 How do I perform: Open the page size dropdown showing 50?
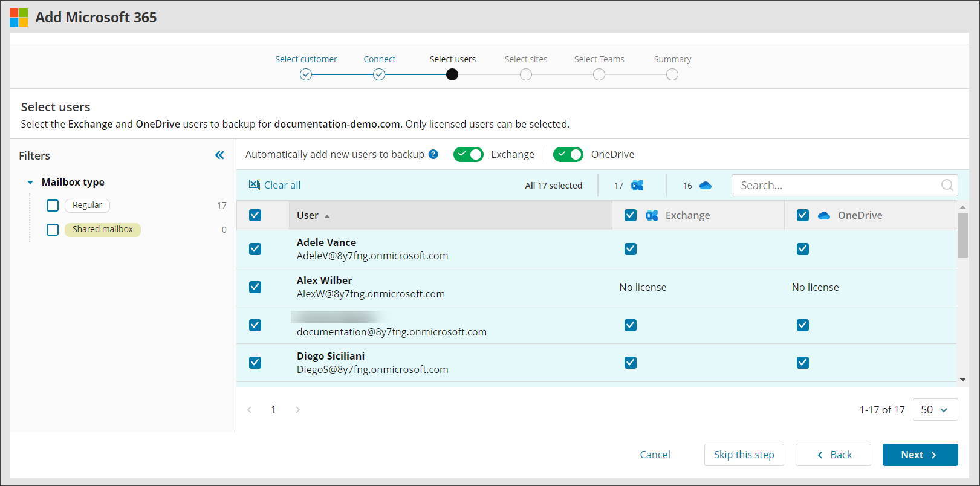click(935, 410)
